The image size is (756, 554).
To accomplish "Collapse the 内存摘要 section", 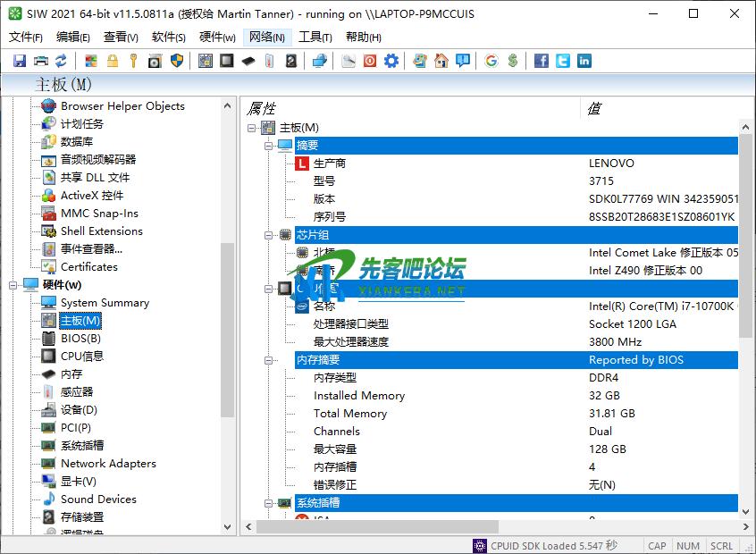I will tap(268, 360).
